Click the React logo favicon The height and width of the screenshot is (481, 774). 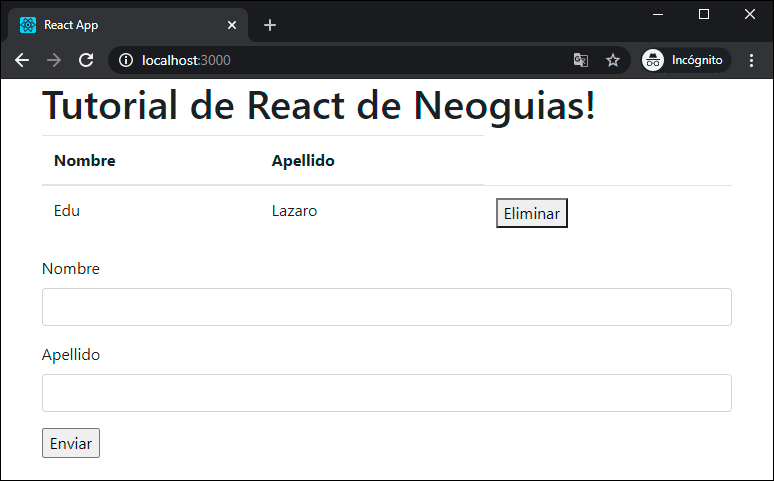coord(28,25)
